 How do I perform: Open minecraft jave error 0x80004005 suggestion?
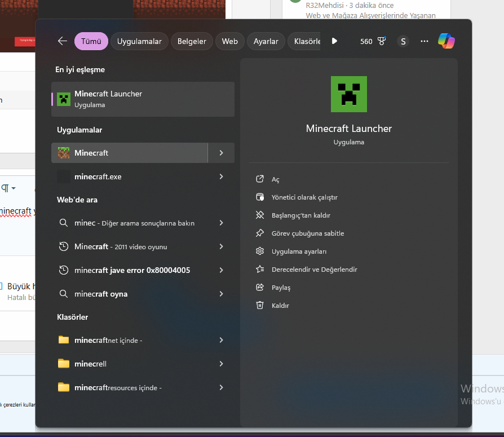130,270
